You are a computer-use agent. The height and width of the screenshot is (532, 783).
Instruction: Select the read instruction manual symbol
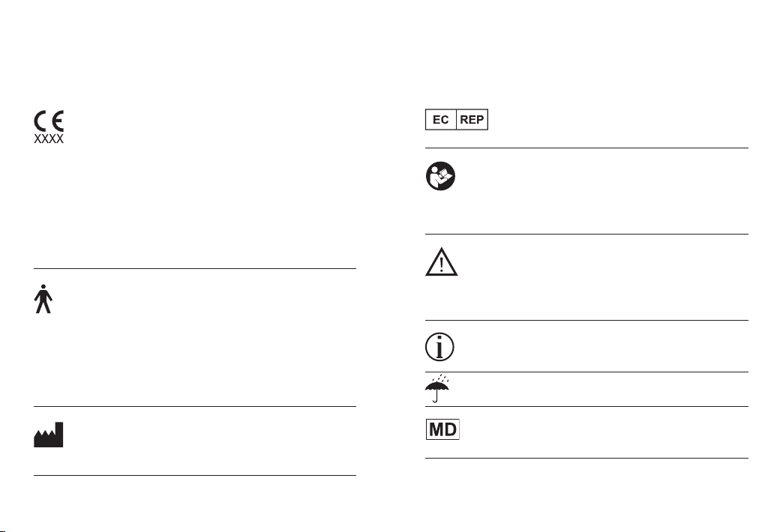pyautogui.click(x=440, y=176)
